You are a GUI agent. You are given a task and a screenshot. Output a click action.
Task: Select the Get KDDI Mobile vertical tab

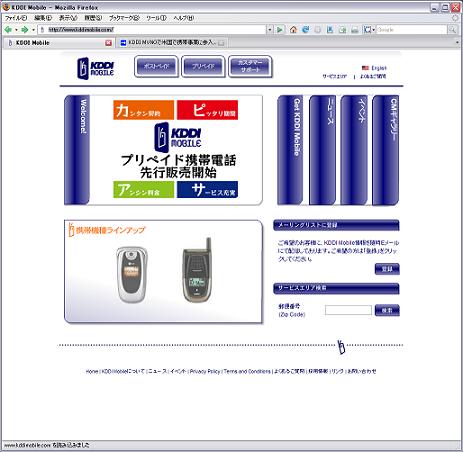click(290, 150)
